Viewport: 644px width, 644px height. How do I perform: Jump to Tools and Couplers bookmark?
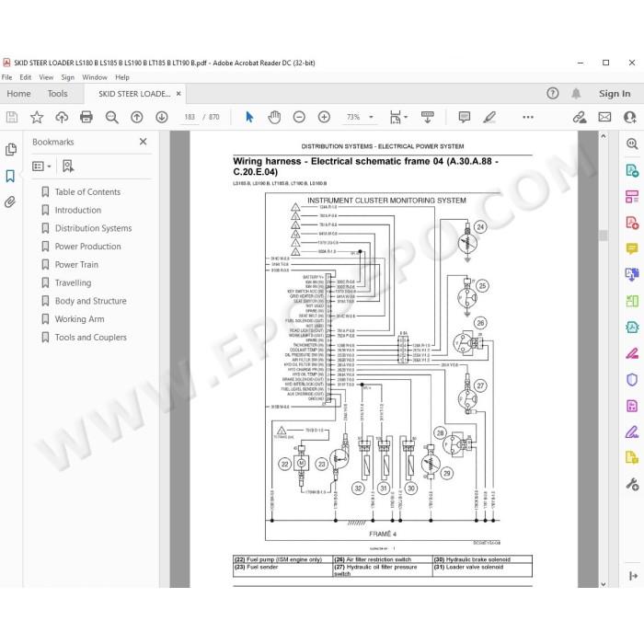[91, 338]
